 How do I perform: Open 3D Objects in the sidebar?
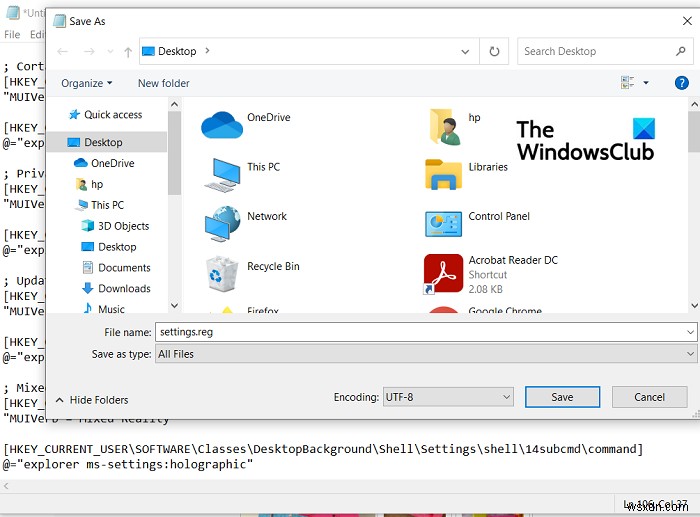coord(115,226)
